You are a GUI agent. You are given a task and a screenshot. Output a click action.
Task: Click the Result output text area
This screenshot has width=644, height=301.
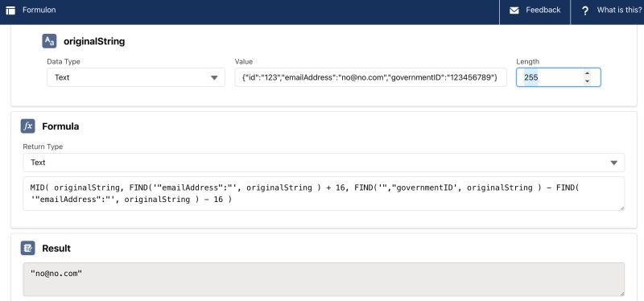pos(324,279)
